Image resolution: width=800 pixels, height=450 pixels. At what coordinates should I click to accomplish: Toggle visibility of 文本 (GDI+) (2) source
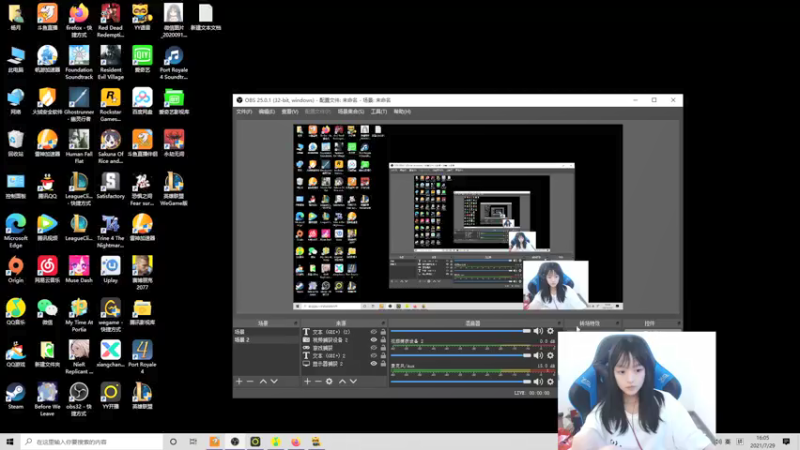[x=373, y=332]
